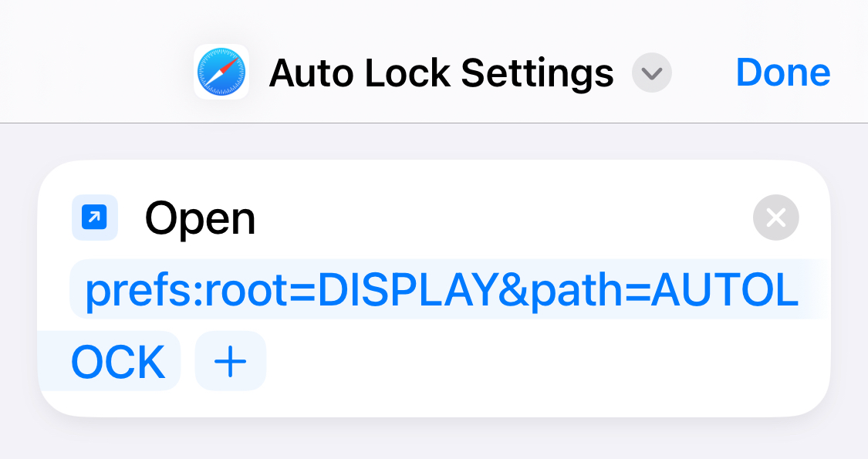Viewport: 868px width, 459px height.
Task: Remove the Open action with the X
Action: pyautogui.click(x=776, y=218)
